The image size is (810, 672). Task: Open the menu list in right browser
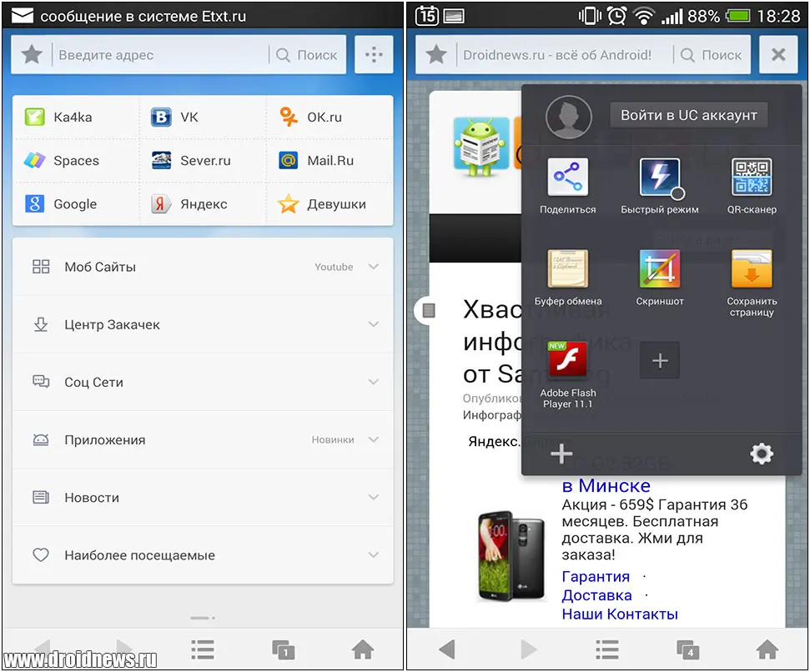(x=607, y=649)
